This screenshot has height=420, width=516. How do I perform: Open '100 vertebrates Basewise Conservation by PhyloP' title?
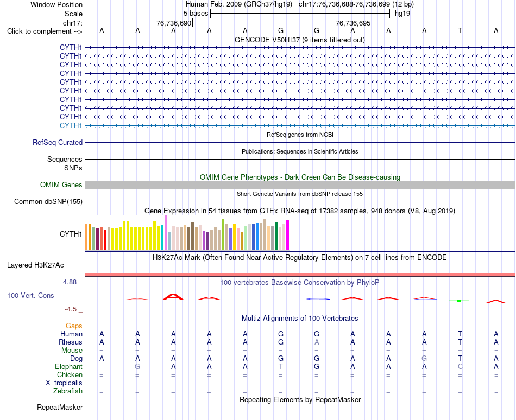(300, 282)
